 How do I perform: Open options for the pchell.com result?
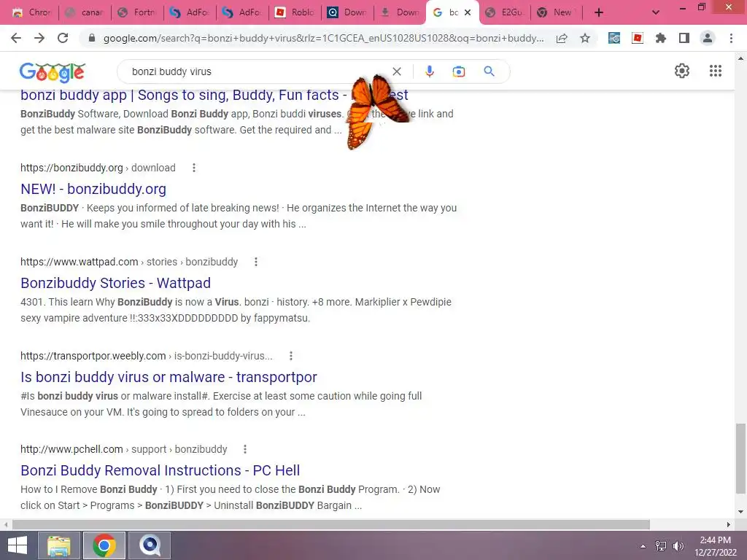click(x=245, y=449)
